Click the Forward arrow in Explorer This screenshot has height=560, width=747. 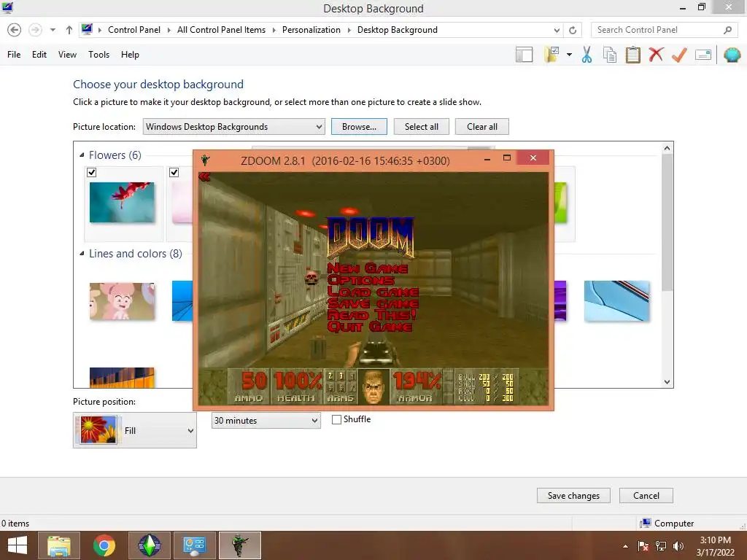(x=35, y=30)
